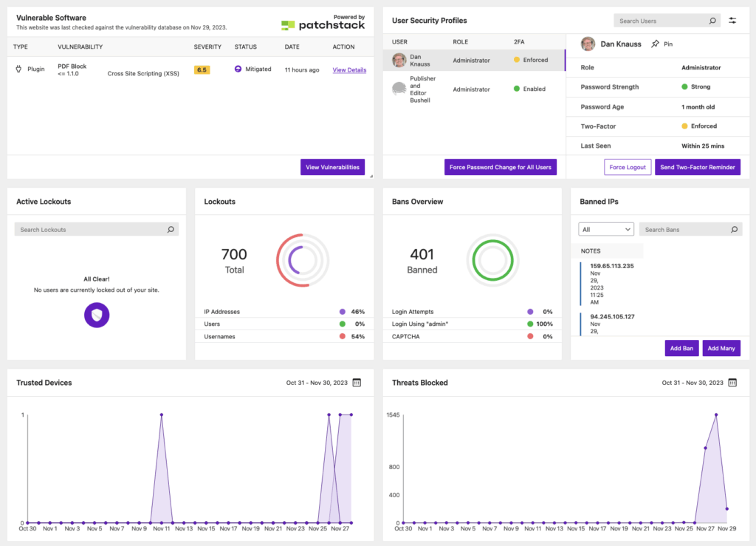Click Threats Blocked 'Oct 31 - Nov 30, 2023' range
Viewport: 756px width, 546px height.
tap(693, 383)
